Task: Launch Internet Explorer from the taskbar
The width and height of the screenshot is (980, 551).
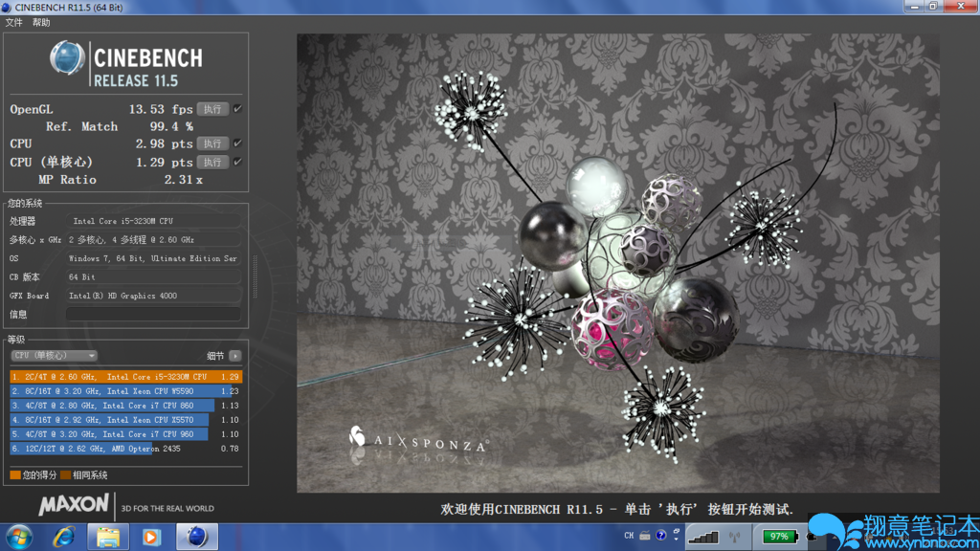Action: [x=64, y=537]
